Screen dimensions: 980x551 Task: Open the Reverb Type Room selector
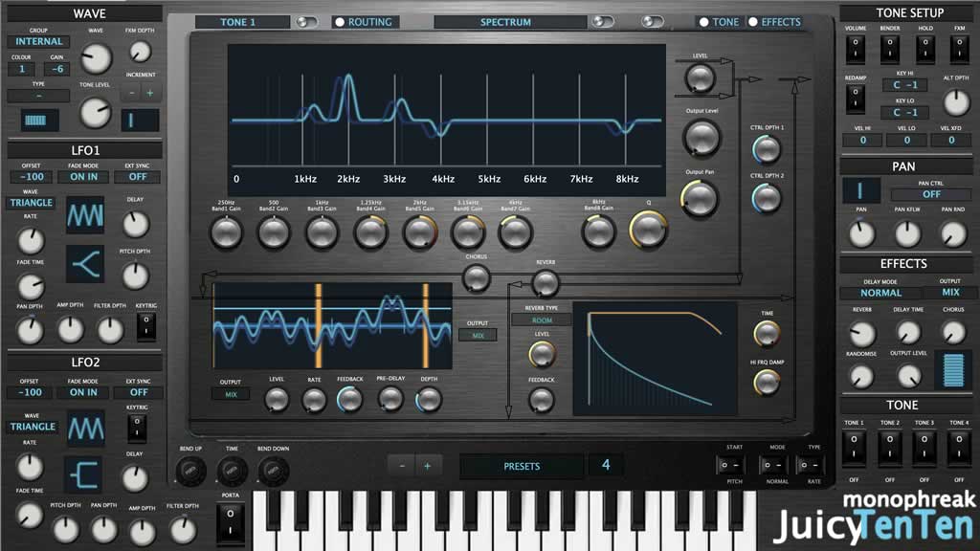pos(541,320)
